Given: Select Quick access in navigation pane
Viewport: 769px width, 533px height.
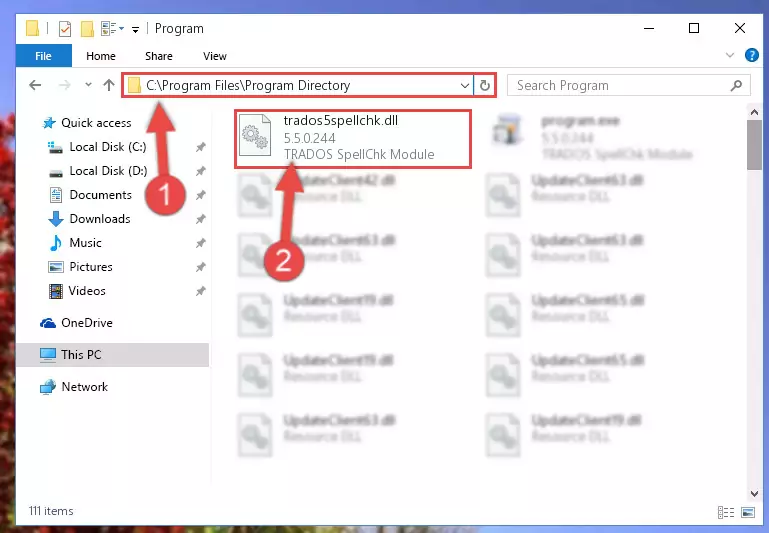Looking at the screenshot, I should 87,123.
